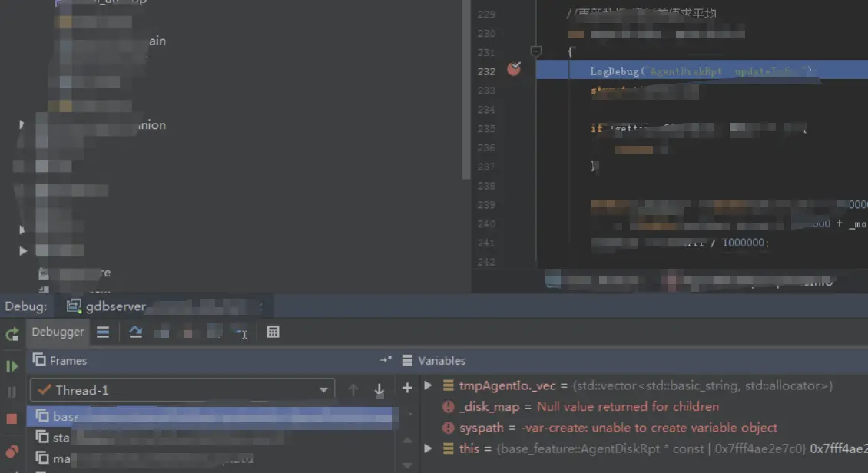Click the Variables panel header icon

click(x=407, y=360)
